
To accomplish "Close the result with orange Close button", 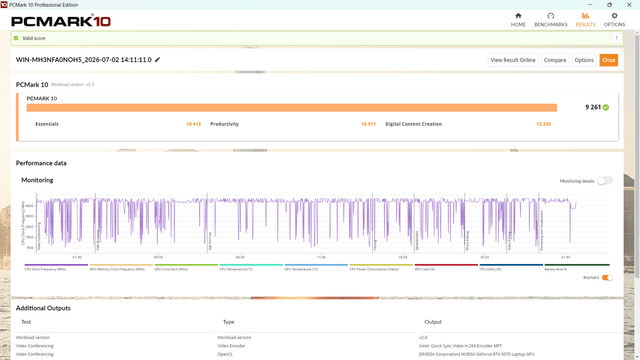I will 609,60.
